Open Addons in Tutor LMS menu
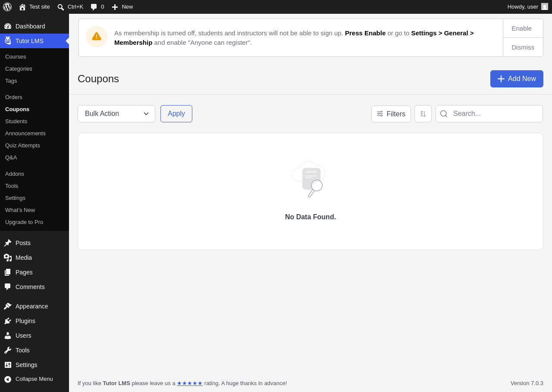The image size is (552, 392). pyautogui.click(x=15, y=174)
